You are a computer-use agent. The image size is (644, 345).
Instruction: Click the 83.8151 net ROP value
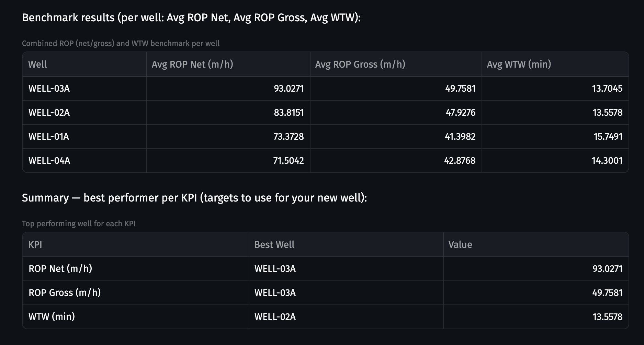point(289,113)
